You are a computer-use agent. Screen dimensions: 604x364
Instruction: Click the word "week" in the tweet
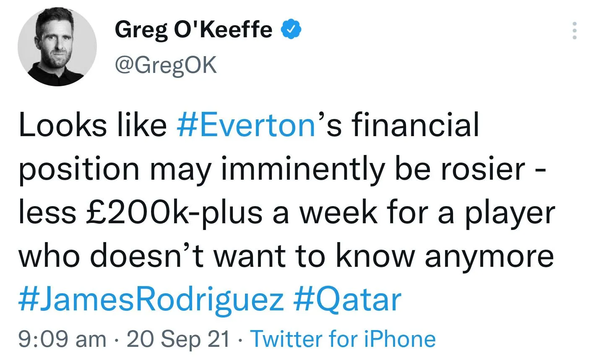point(338,212)
